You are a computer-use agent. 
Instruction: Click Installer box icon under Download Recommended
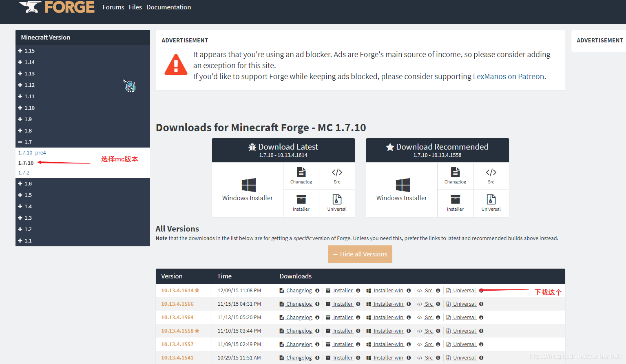point(455,203)
